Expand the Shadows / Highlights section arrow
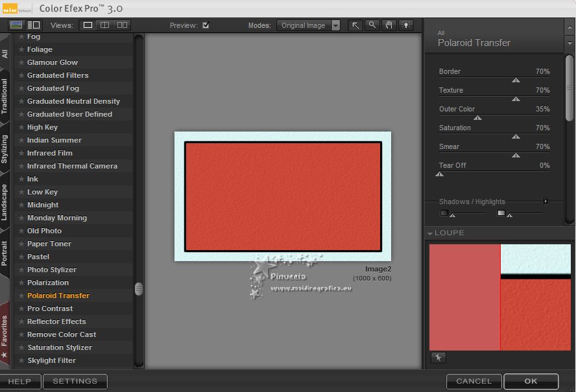 [x=546, y=201]
